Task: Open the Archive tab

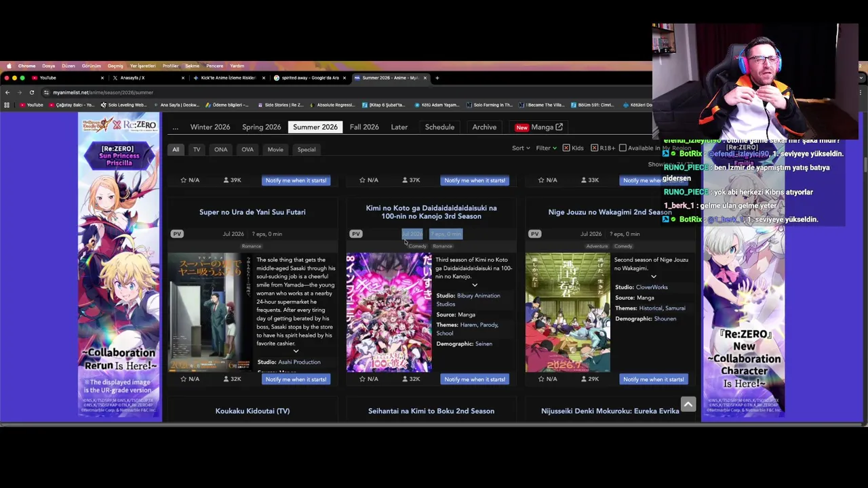Action: [484, 127]
